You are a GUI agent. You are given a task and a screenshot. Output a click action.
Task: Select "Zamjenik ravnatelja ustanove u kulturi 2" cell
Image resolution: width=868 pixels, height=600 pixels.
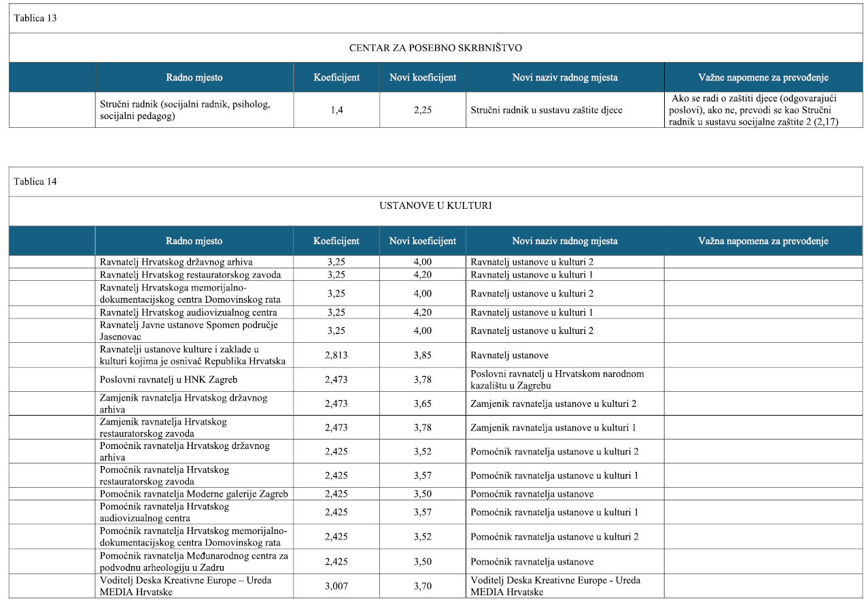pyautogui.click(x=553, y=404)
